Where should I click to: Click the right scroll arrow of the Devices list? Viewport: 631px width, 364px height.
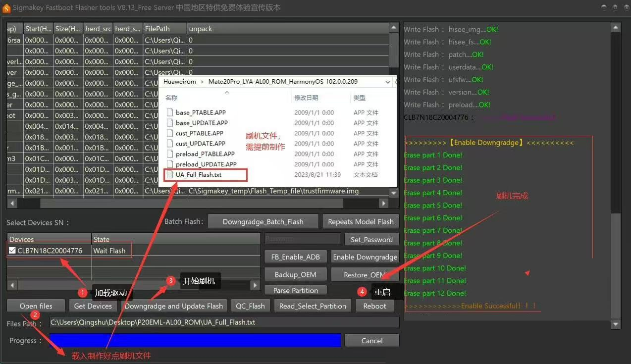click(255, 285)
